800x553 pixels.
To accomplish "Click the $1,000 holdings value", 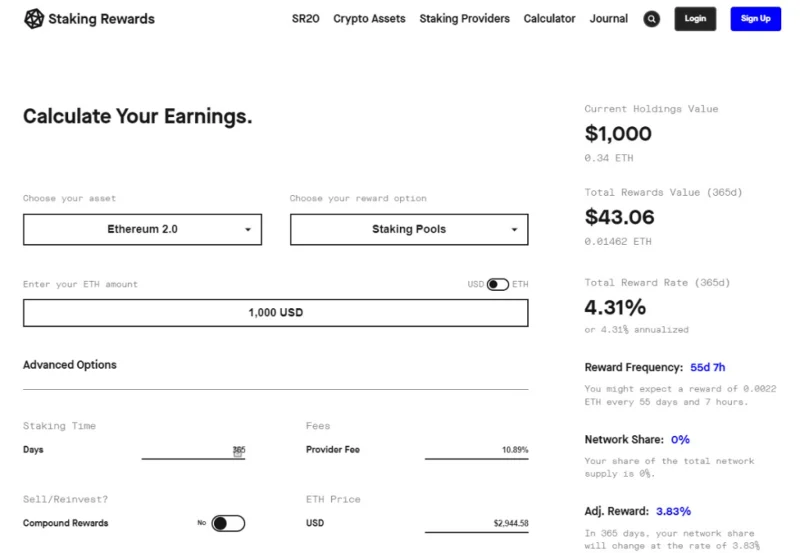I will pyautogui.click(x=618, y=134).
